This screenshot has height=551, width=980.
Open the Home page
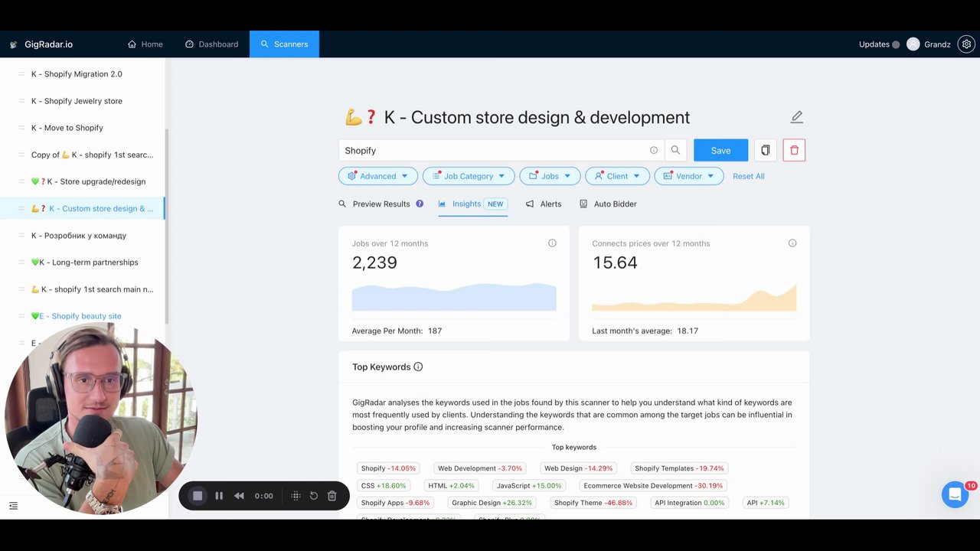tap(145, 44)
